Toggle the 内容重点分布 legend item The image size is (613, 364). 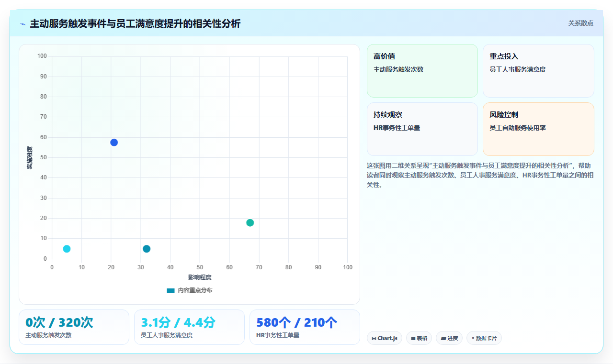point(189,290)
